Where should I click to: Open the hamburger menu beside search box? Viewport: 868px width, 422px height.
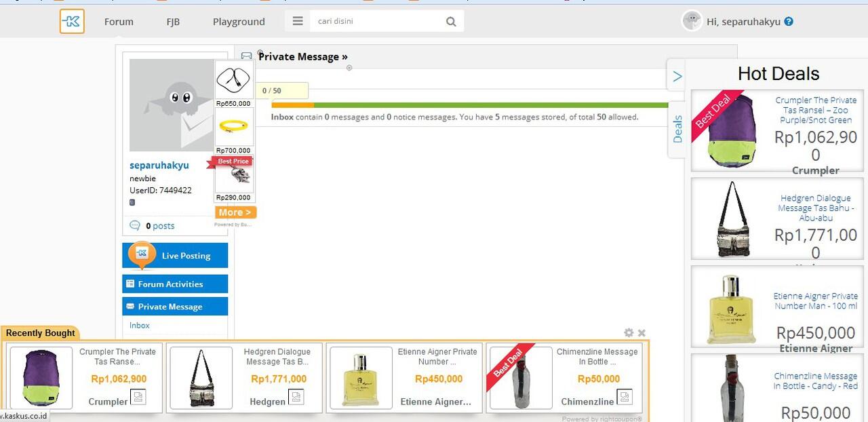tap(298, 21)
